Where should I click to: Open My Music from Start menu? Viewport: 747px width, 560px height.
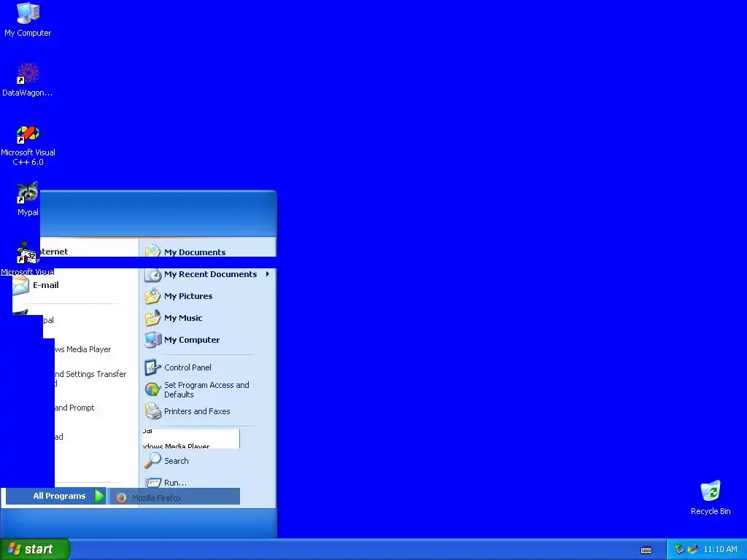(183, 318)
